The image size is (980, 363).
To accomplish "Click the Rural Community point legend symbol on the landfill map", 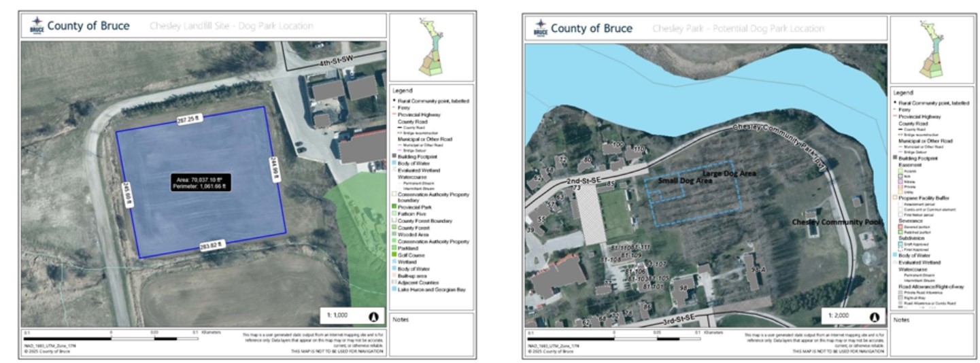I will (x=394, y=101).
